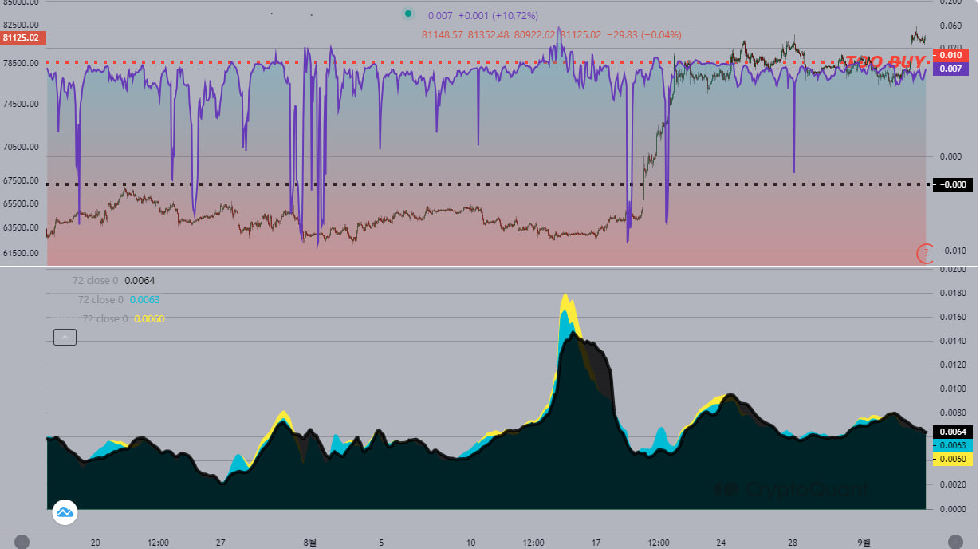Click the 0.0180 tick on lower axis
This screenshot has width=980, height=549.
(953, 293)
